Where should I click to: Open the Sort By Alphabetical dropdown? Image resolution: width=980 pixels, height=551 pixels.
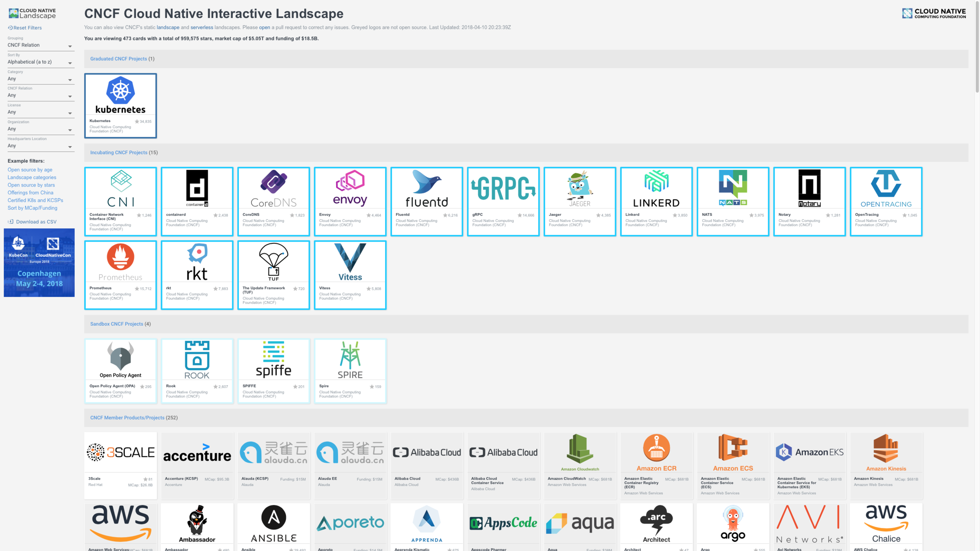pyautogui.click(x=40, y=62)
